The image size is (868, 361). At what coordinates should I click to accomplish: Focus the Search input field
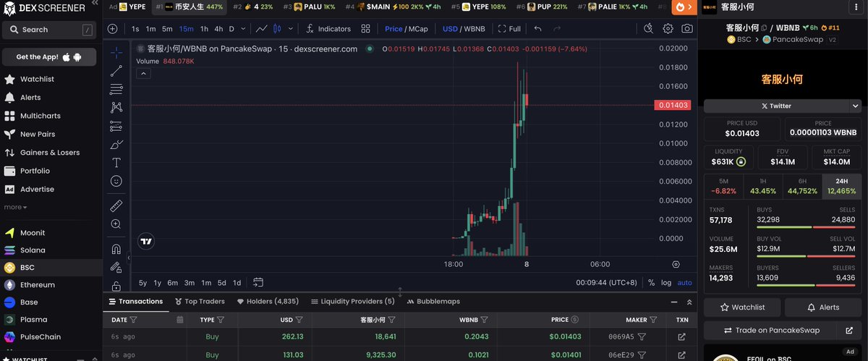pyautogui.click(x=49, y=30)
